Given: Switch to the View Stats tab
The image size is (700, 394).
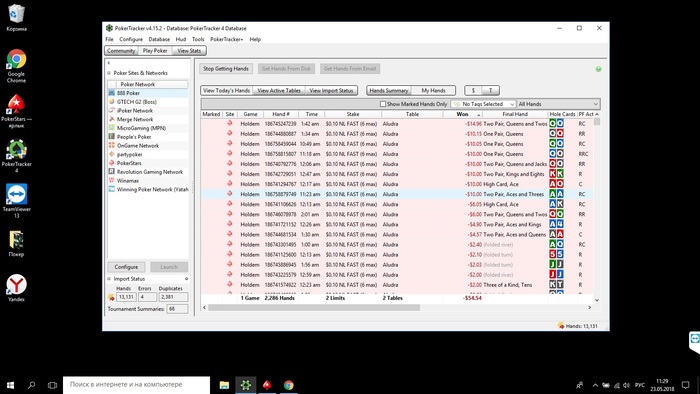Looking at the screenshot, I should pyautogui.click(x=189, y=51).
